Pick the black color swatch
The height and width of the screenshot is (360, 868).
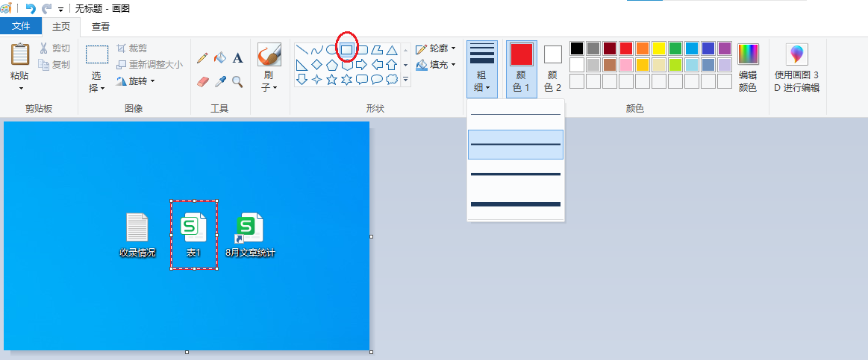[577, 48]
